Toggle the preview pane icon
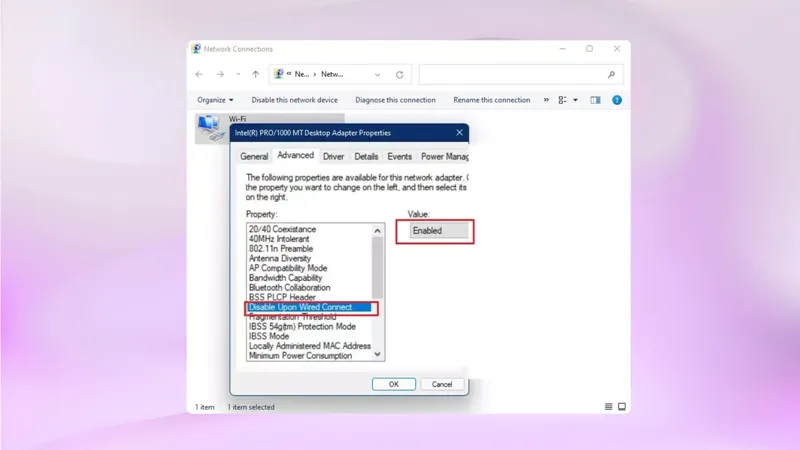 595,100
